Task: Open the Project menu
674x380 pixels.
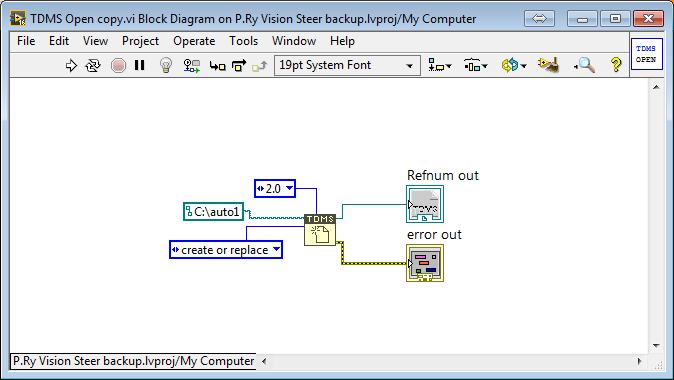Action: [140, 41]
